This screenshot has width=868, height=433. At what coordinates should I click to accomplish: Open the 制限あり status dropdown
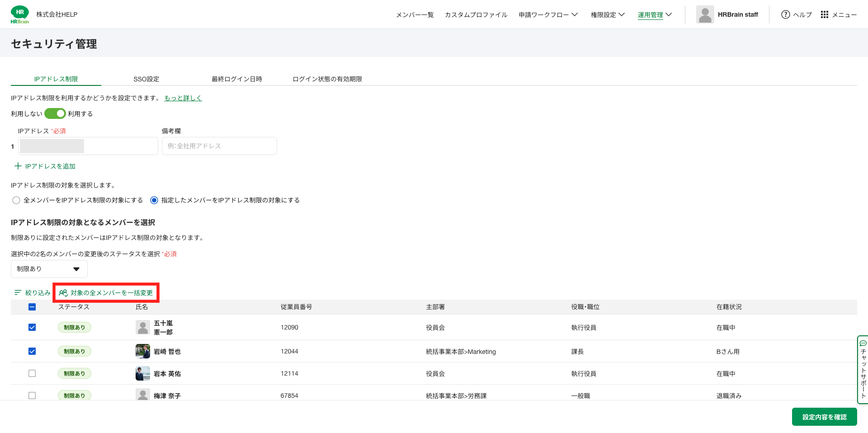click(49, 269)
